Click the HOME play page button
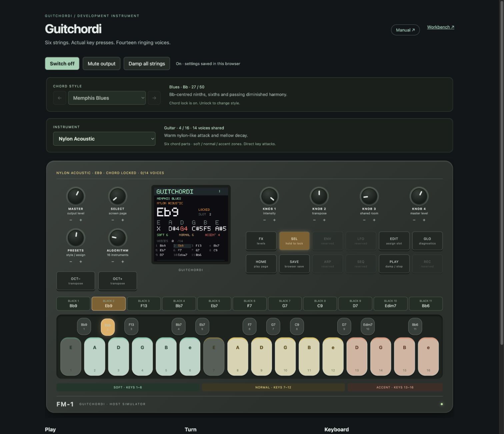The width and height of the screenshot is (504, 434). click(261, 264)
